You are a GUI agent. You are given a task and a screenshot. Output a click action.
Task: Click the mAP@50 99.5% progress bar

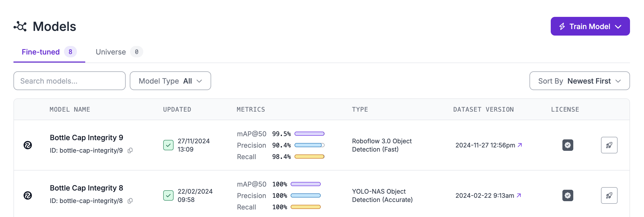[x=309, y=134]
